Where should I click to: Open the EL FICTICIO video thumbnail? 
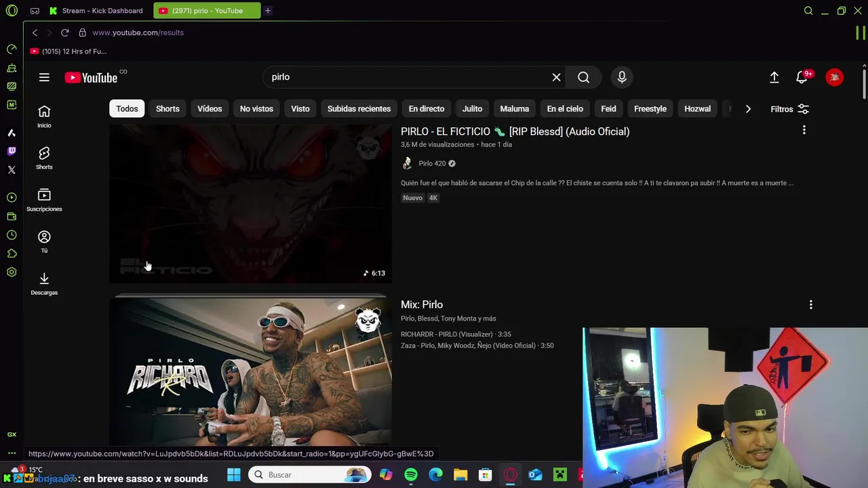250,203
